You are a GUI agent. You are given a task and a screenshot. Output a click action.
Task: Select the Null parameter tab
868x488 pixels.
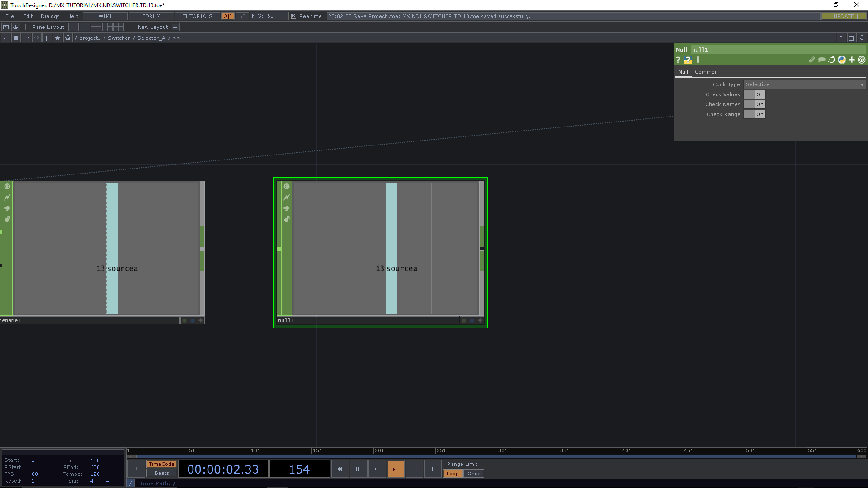(683, 72)
